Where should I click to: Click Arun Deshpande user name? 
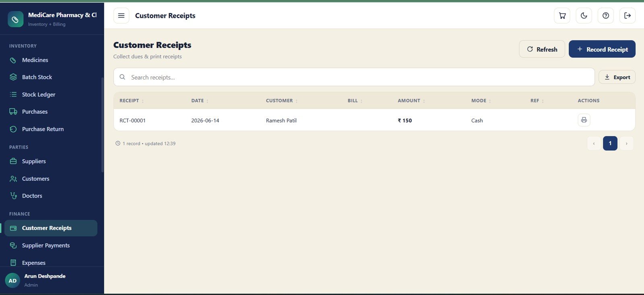[x=45, y=276]
